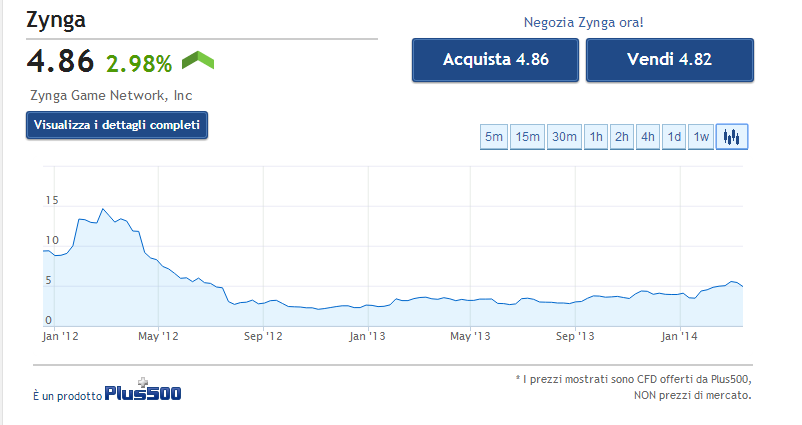Follow the Negozia Zynga ora! link
The height and width of the screenshot is (425, 802).
point(582,22)
